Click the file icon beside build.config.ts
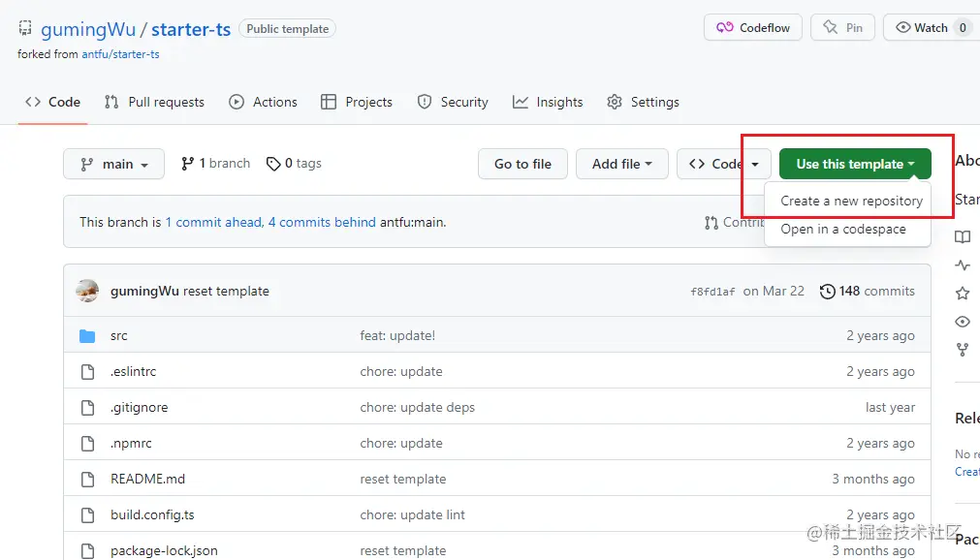 point(87,515)
